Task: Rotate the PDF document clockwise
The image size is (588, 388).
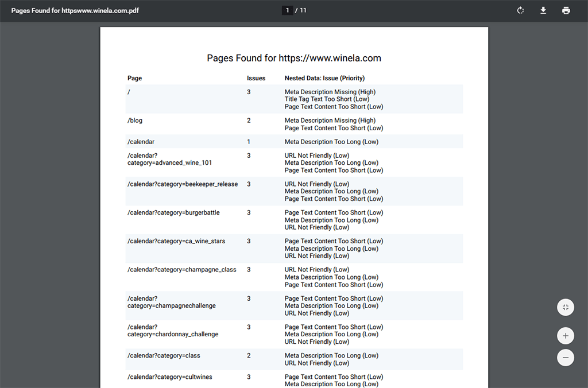Action: click(520, 10)
